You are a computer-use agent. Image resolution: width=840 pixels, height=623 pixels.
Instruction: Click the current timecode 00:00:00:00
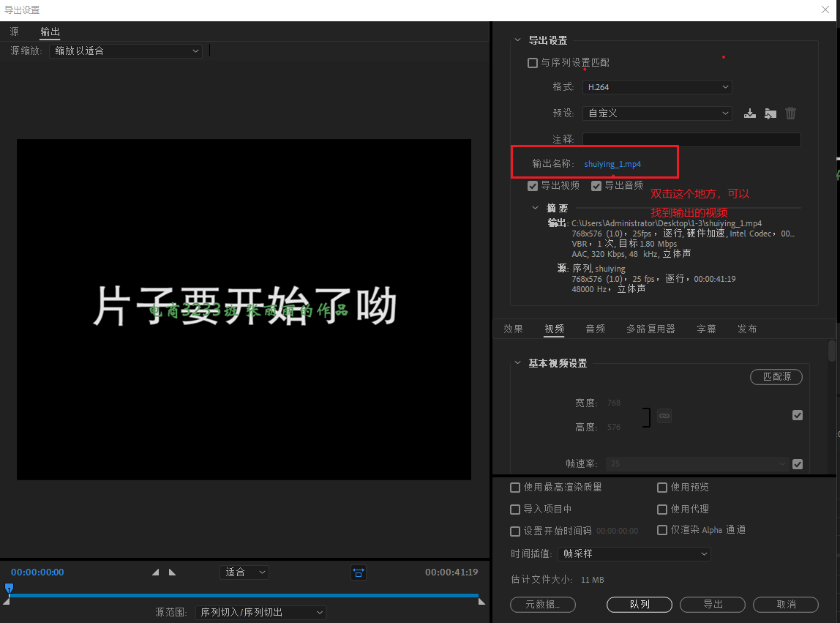[37, 572]
